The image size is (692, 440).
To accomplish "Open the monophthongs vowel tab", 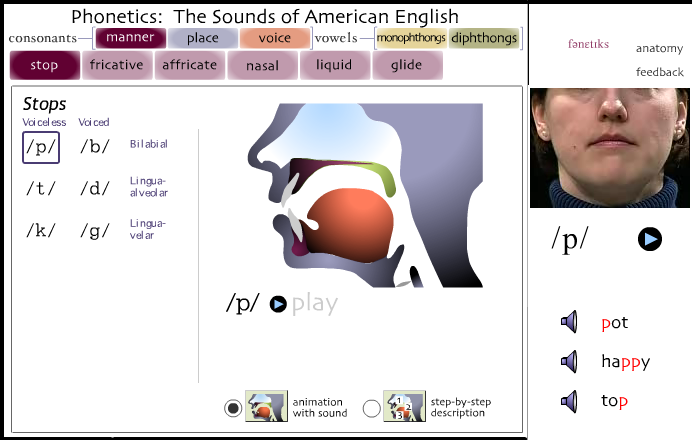I will pos(411,38).
